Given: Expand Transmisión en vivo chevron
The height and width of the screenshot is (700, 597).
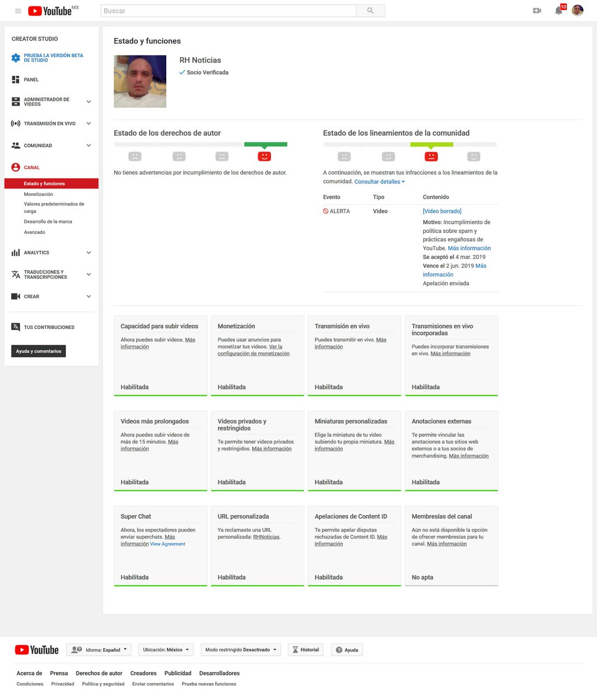Looking at the screenshot, I should [89, 124].
